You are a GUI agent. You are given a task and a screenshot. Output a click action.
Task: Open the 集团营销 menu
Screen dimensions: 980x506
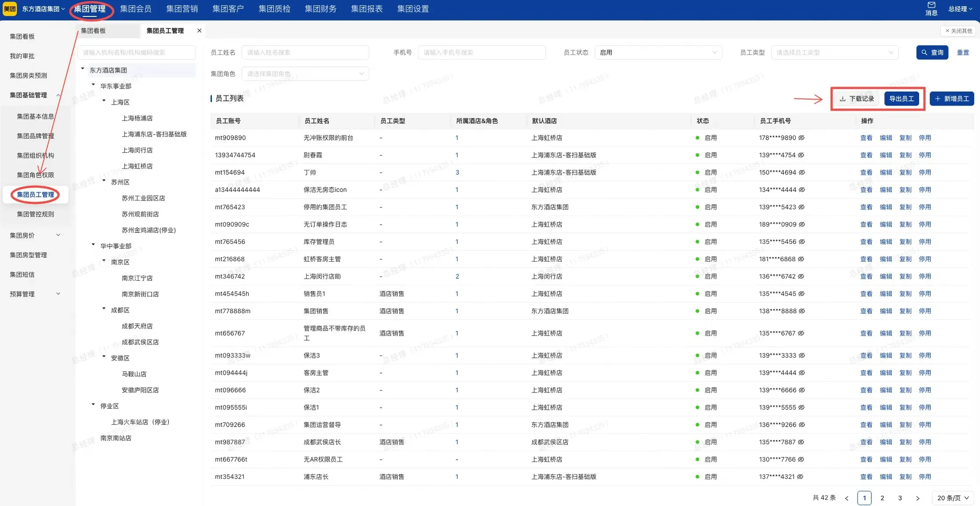point(182,8)
